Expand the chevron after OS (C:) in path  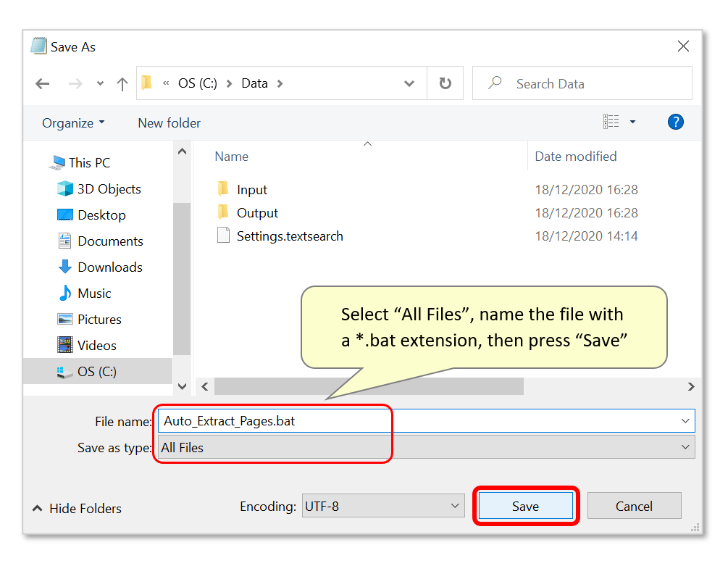click(230, 84)
